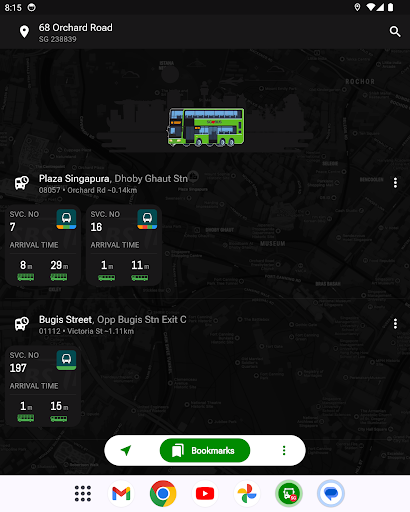Viewport: 410px width, 512px height.
Task: Tap the location pin beside 68 Orchard Road
Action: 24,32
